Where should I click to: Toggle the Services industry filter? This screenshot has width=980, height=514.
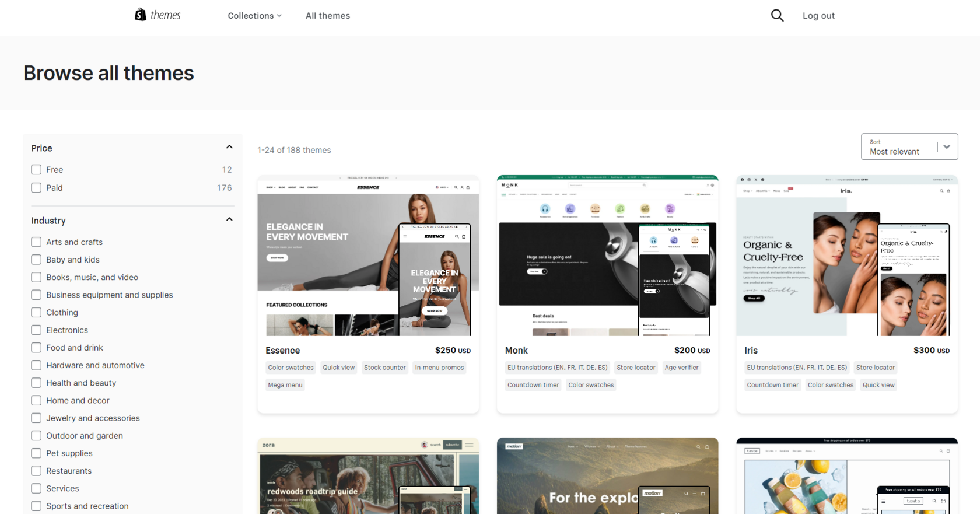pyautogui.click(x=36, y=488)
